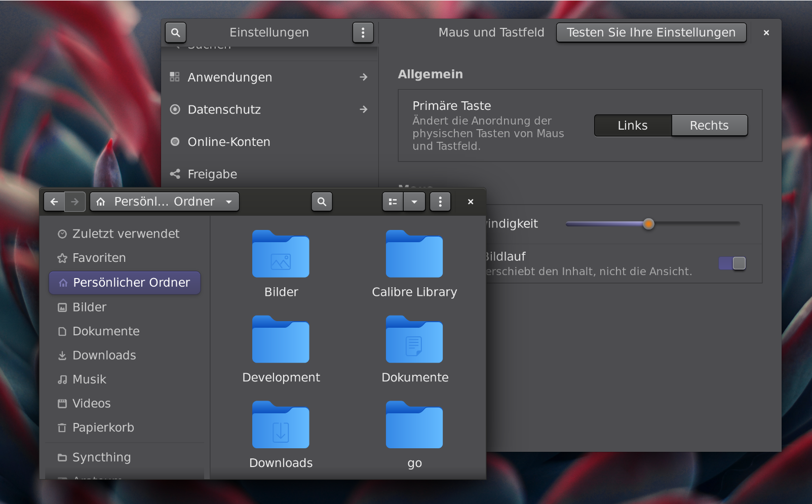Open the Development folder
812x504 pixels.
tap(281, 339)
